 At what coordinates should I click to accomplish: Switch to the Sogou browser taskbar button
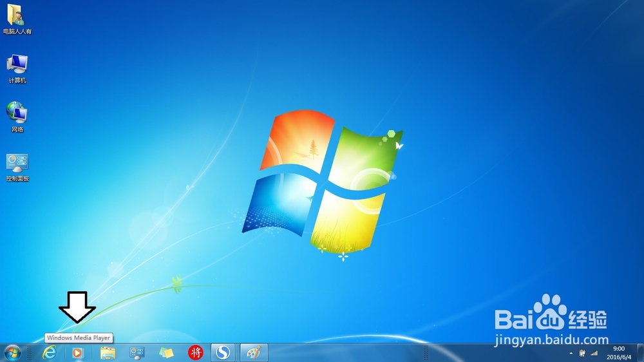223,352
